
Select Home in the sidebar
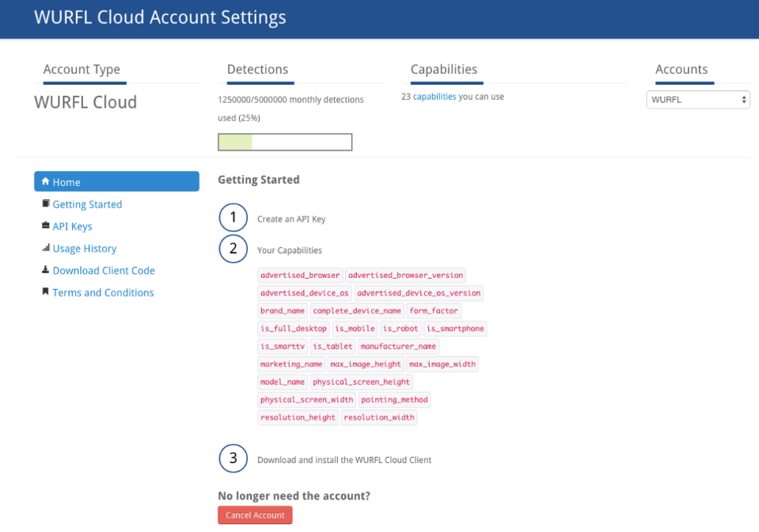pos(116,181)
